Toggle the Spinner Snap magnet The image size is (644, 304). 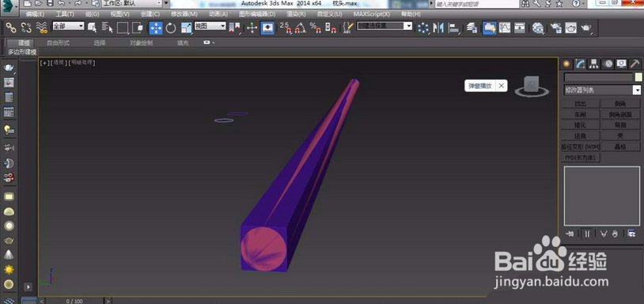pos(331,28)
